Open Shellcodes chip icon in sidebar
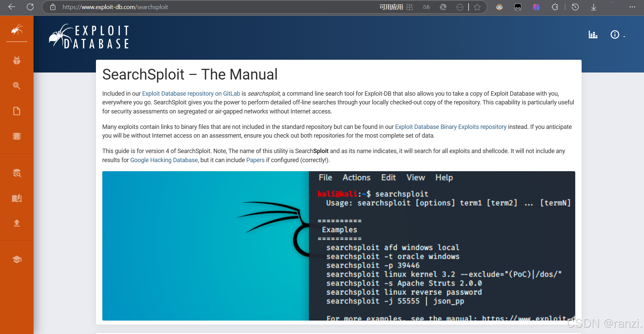Screen dimensions: 644x334 click(17, 136)
